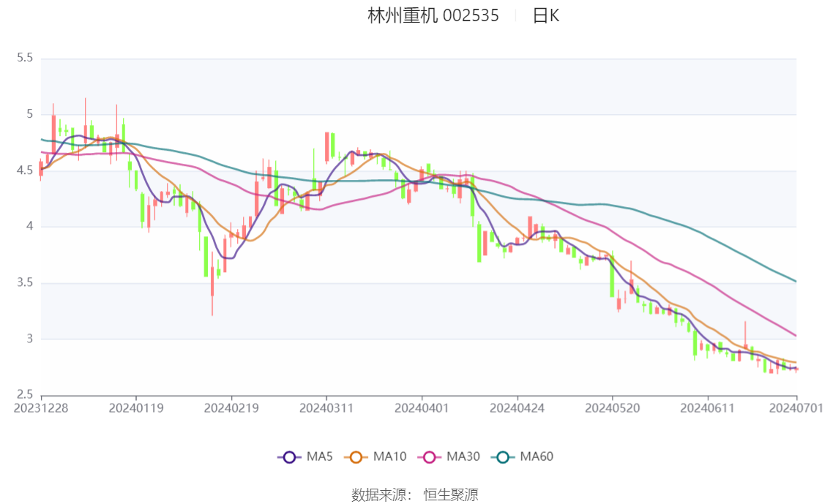This screenshot has height=504, width=830.
Task: Click the 5.5 price axis label
Action: click(x=24, y=58)
